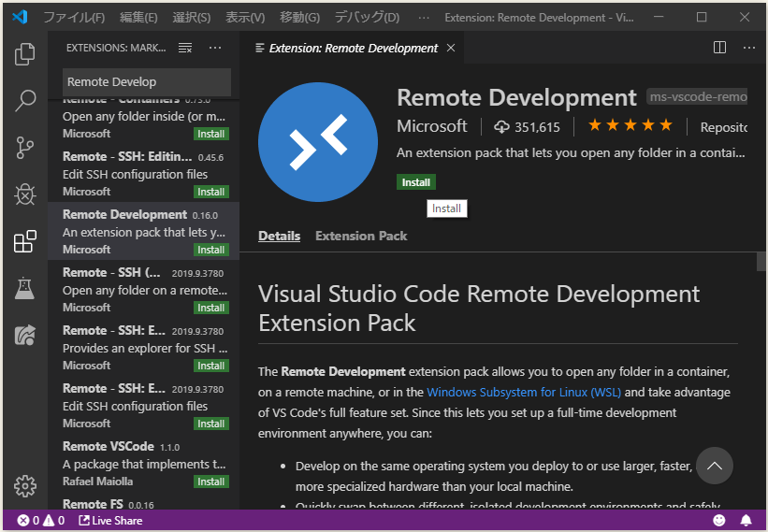Close the Extension: Remote Development tab

pos(451,48)
